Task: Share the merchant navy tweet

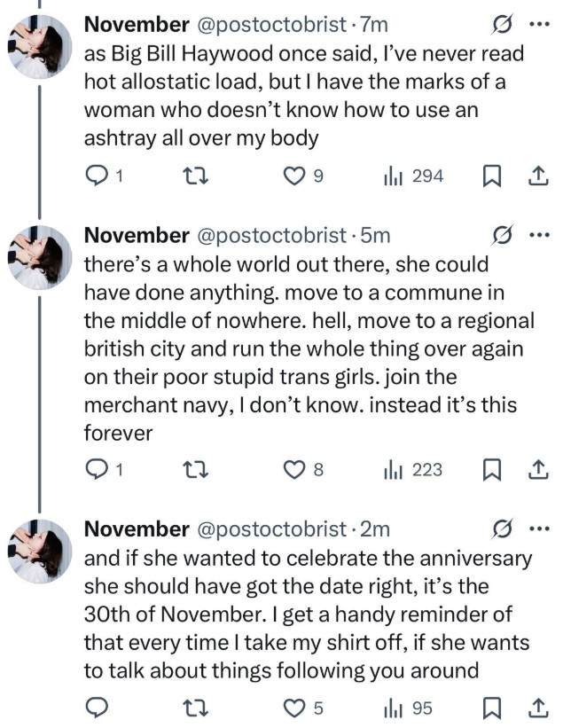Action: [x=537, y=469]
